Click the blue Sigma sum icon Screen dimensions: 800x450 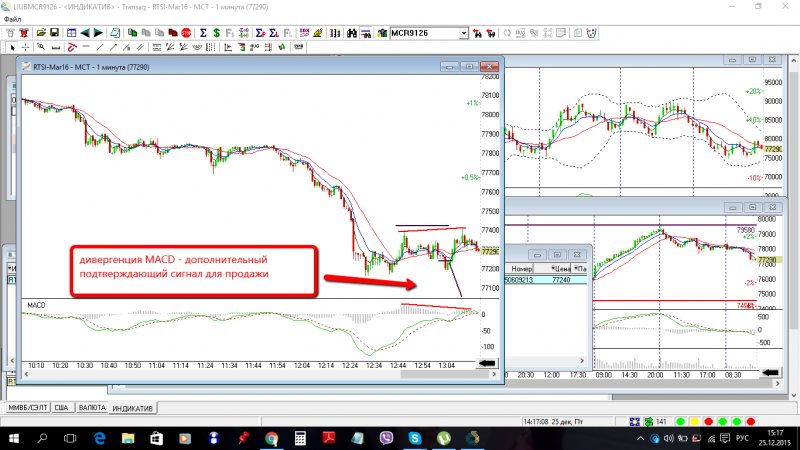point(203,33)
